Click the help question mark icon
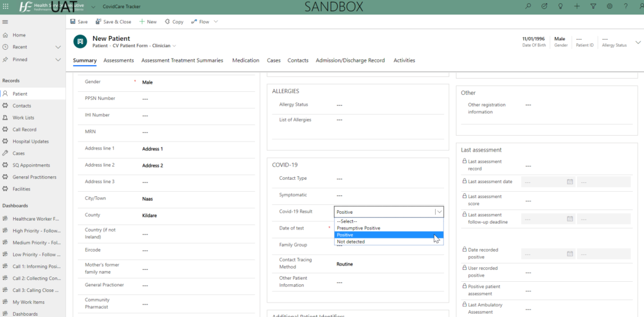 point(626,6)
